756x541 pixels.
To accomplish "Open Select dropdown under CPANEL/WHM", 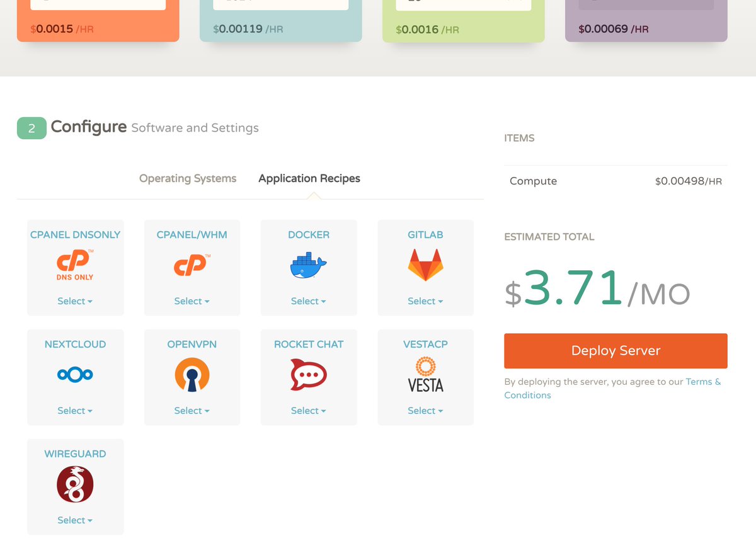I will coord(192,301).
